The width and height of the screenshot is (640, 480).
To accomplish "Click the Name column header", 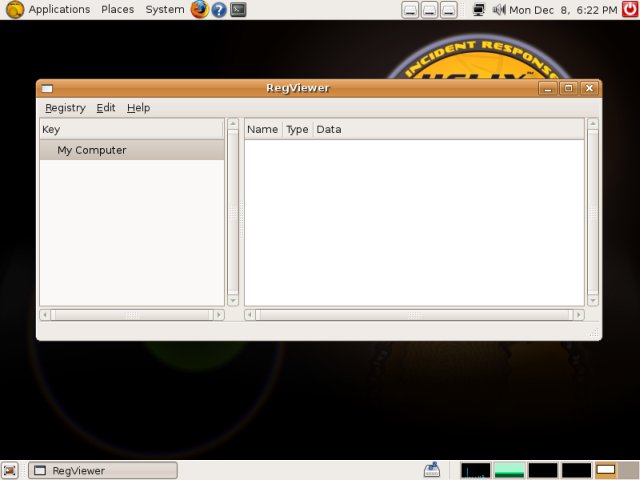I will [262, 129].
